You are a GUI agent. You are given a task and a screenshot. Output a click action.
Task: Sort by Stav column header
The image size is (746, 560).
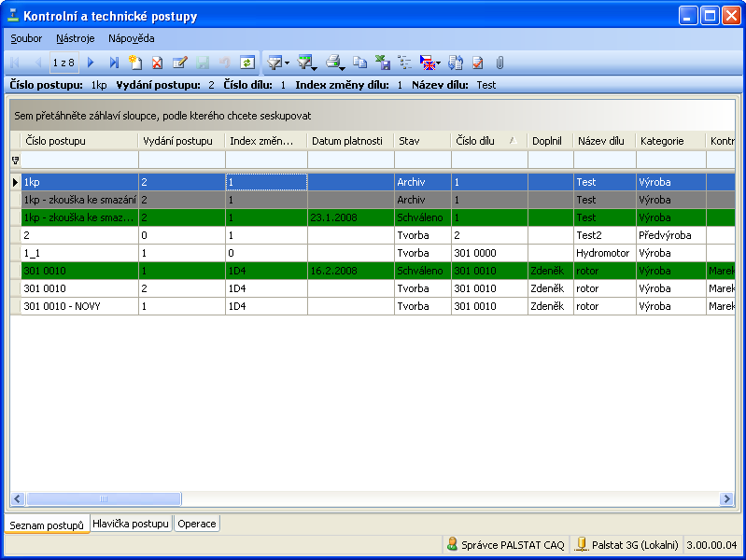click(422, 141)
